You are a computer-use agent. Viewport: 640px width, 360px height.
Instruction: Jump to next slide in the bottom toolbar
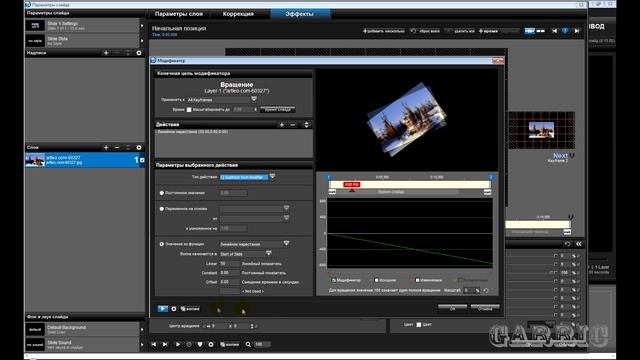pos(165,344)
